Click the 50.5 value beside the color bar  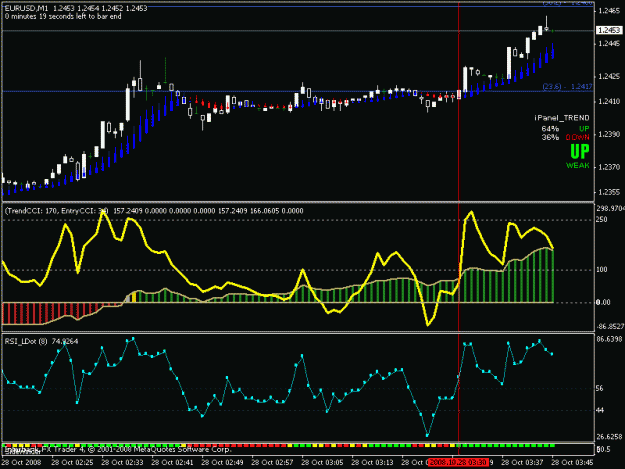(x=603, y=449)
